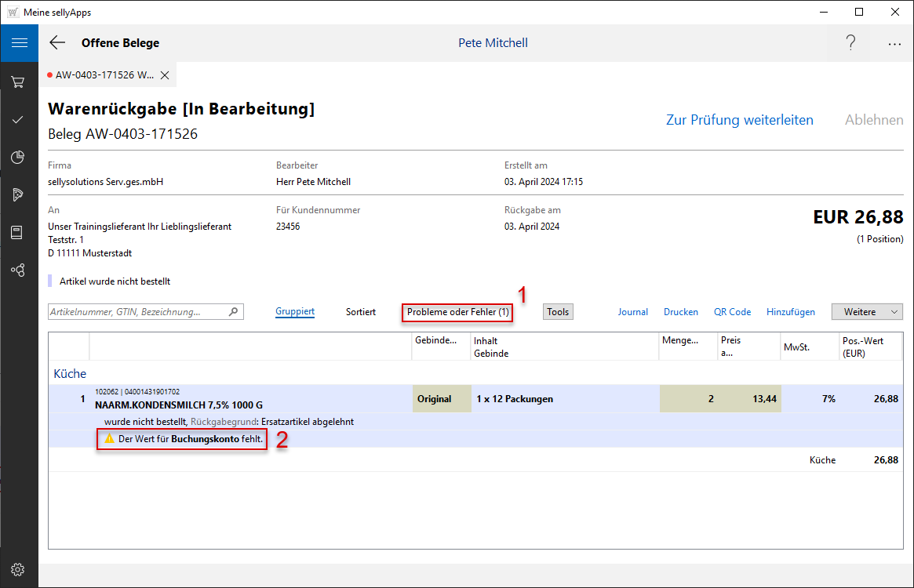This screenshot has height=588, width=914.
Task: Open the help question mark
Action: [x=850, y=43]
